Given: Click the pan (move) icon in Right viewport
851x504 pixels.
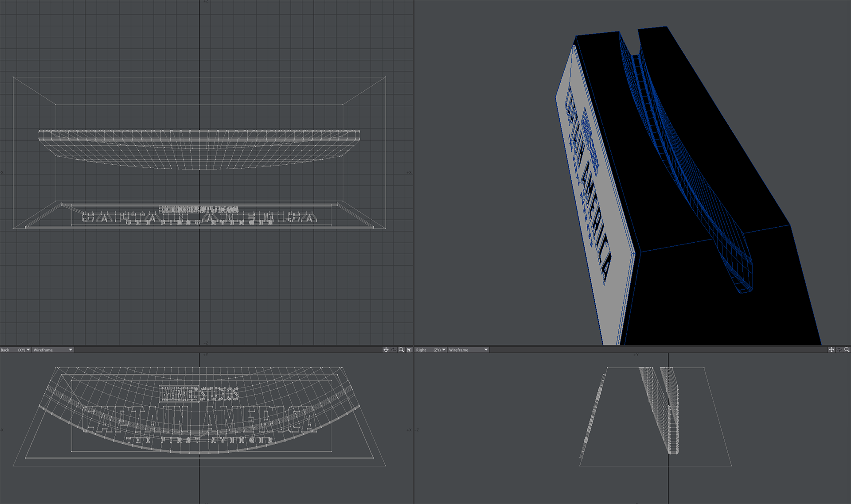Looking at the screenshot, I should (x=831, y=350).
